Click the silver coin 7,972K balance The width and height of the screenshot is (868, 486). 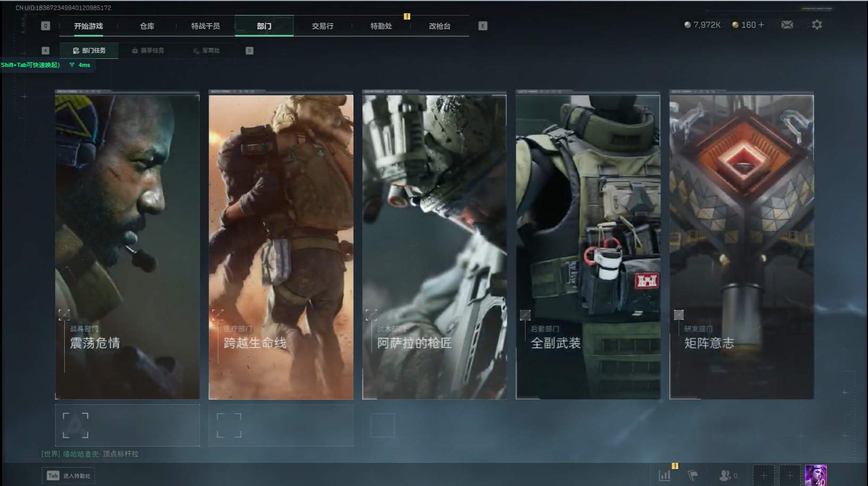click(x=702, y=25)
